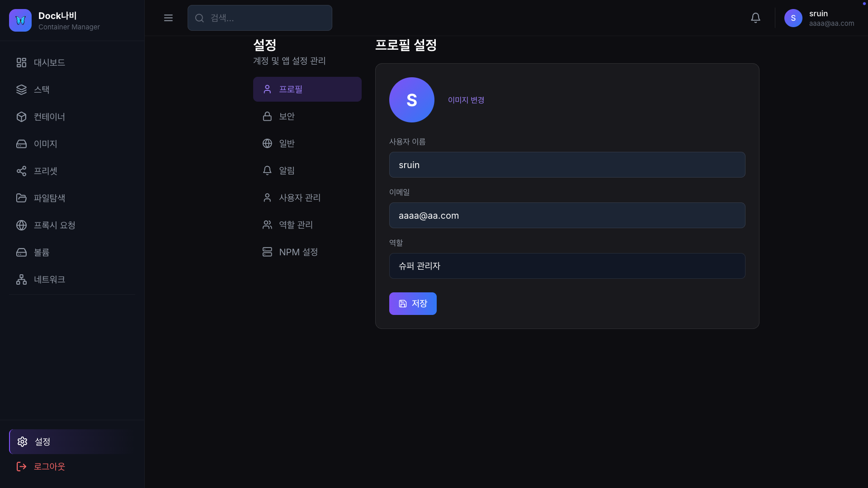Open the 컨테이너 (Containers) page
868x488 pixels.
point(49,117)
